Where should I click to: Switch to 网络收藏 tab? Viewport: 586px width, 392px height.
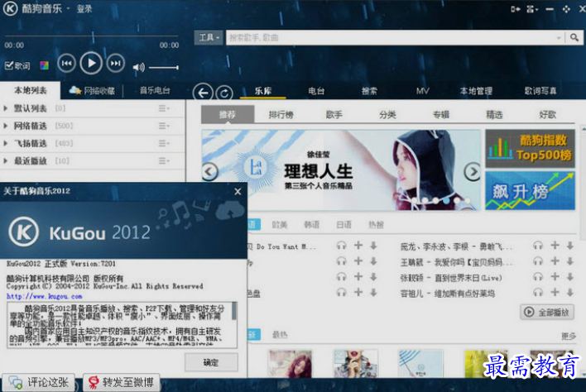[x=92, y=90]
